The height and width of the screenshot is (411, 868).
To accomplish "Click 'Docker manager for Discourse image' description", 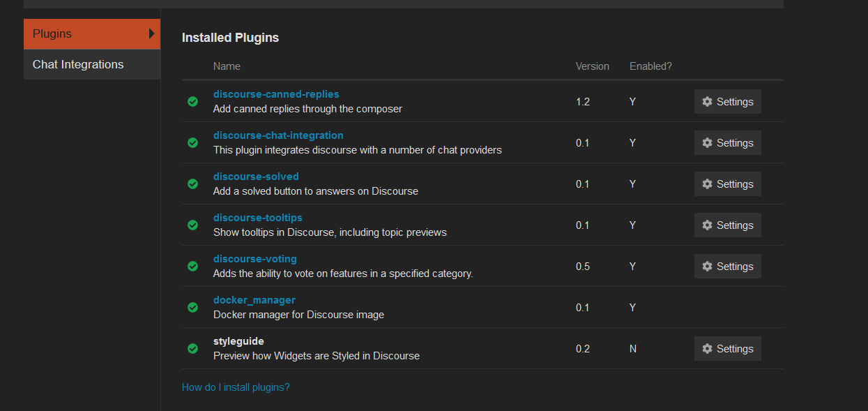I will click(298, 315).
